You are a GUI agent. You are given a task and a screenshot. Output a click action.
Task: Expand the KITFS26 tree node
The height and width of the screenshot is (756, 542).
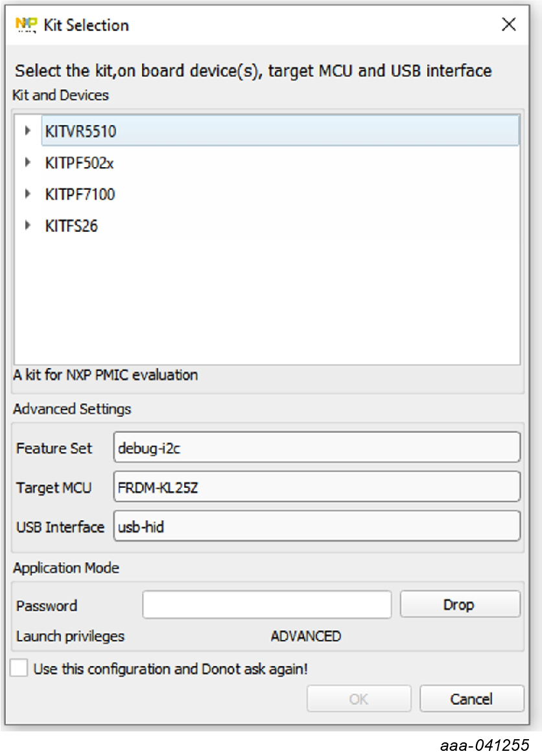point(28,226)
